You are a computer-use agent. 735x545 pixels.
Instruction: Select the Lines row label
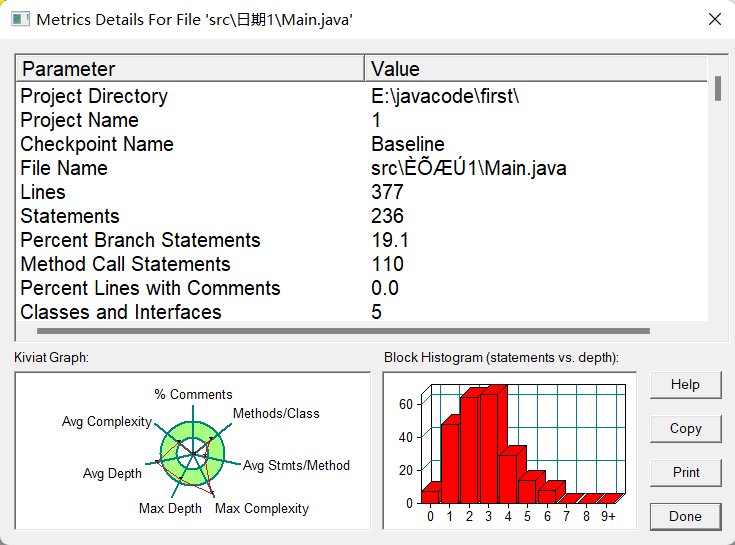pyautogui.click(x=43, y=192)
